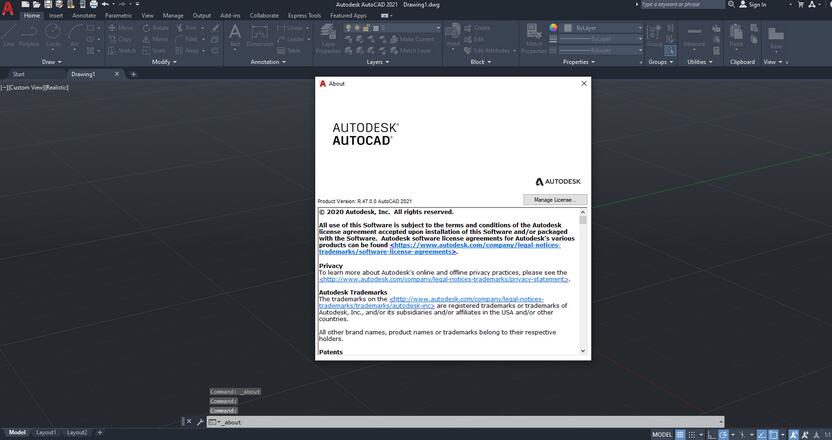Open Layer Properties manager
The height and width of the screenshot is (440, 832).
pyautogui.click(x=328, y=39)
